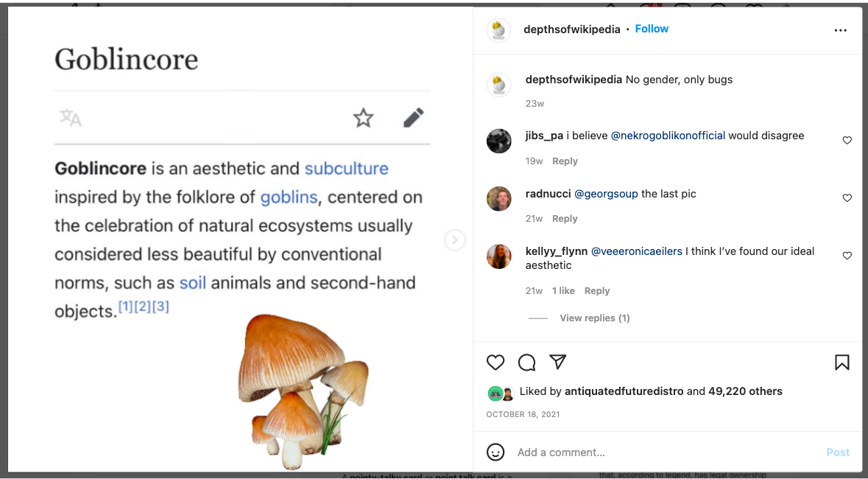
Task: Like jibs_pa's comment heart
Action: click(847, 140)
